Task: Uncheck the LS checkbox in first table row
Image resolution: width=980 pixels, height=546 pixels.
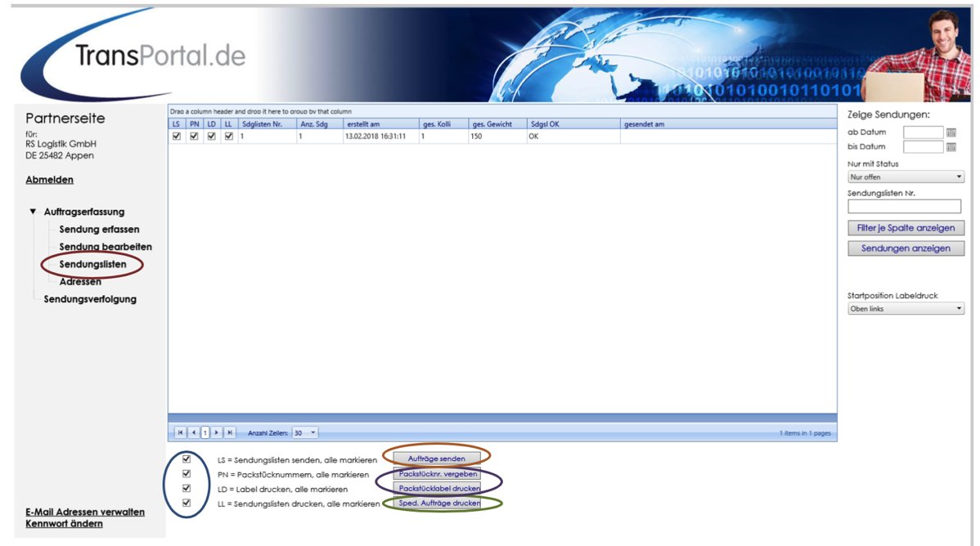Action: [177, 136]
